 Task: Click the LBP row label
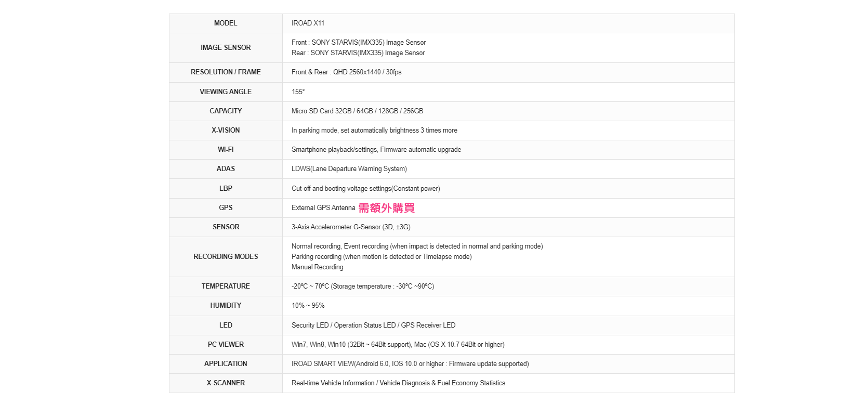226,189
